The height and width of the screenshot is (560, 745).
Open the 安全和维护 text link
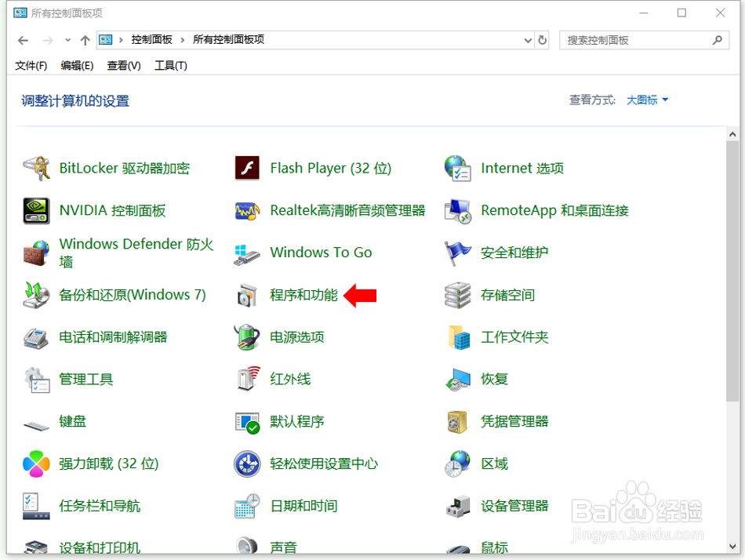tap(514, 253)
